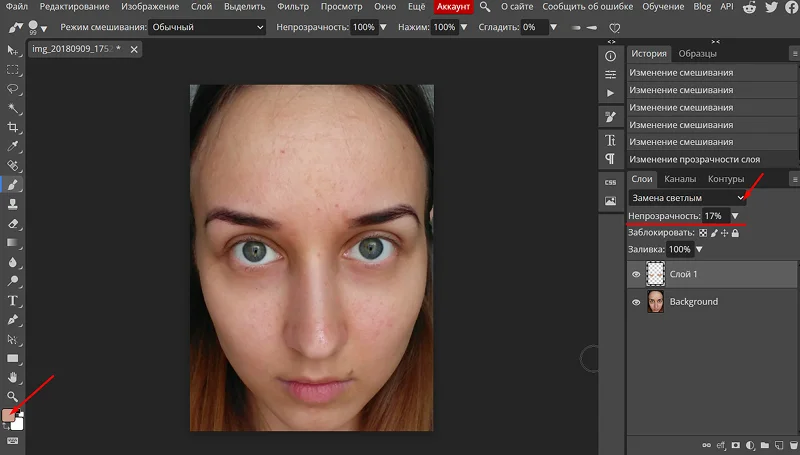This screenshot has width=800, height=455.
Task: Toggle the first pen pressure option
Action: click(x=576, y=28)
